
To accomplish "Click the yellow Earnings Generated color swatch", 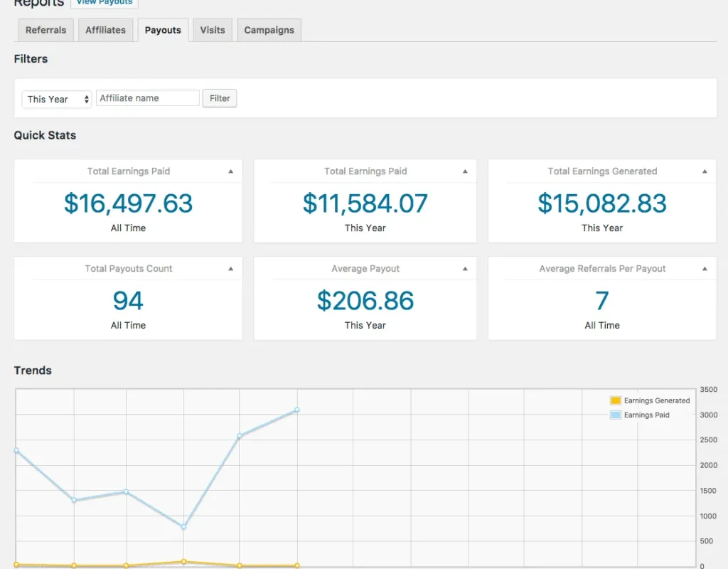I will (614, 400).
